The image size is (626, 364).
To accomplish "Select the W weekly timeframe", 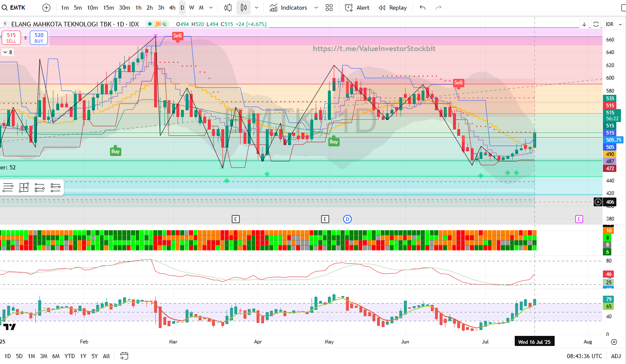I will (191, 8).
